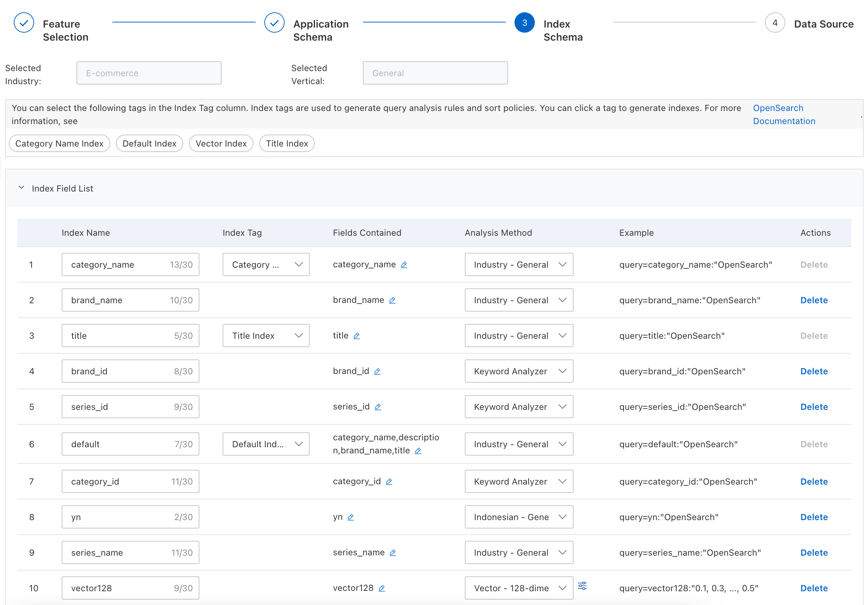Edit the yn field contained
Image resolution: width=868 pixels, height=605 pixels.
351,517
